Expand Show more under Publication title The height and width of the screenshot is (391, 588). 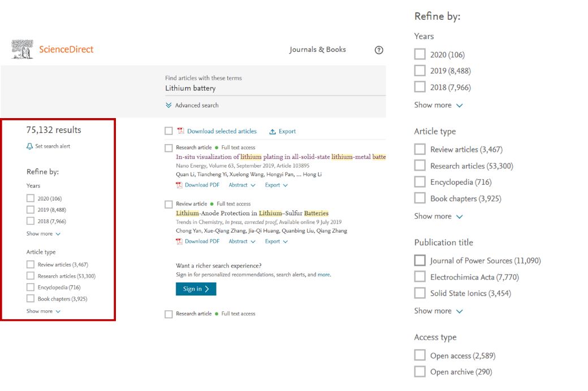438,311
